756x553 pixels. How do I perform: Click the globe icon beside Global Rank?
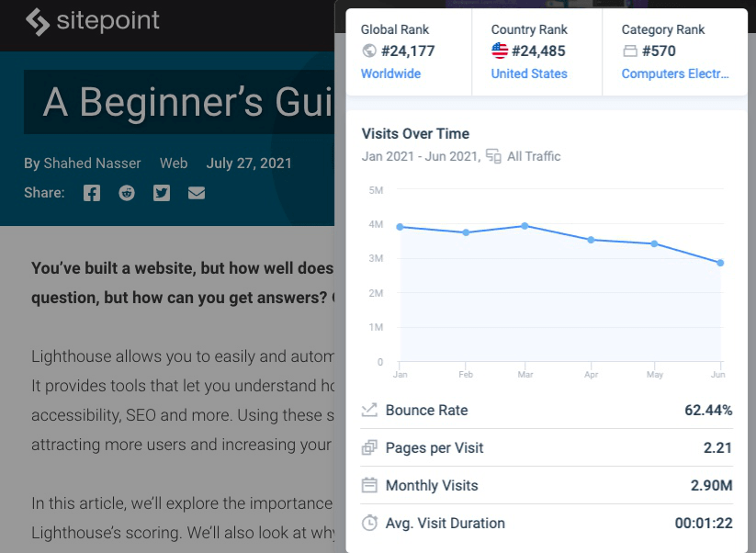click(x=369, y=51)
